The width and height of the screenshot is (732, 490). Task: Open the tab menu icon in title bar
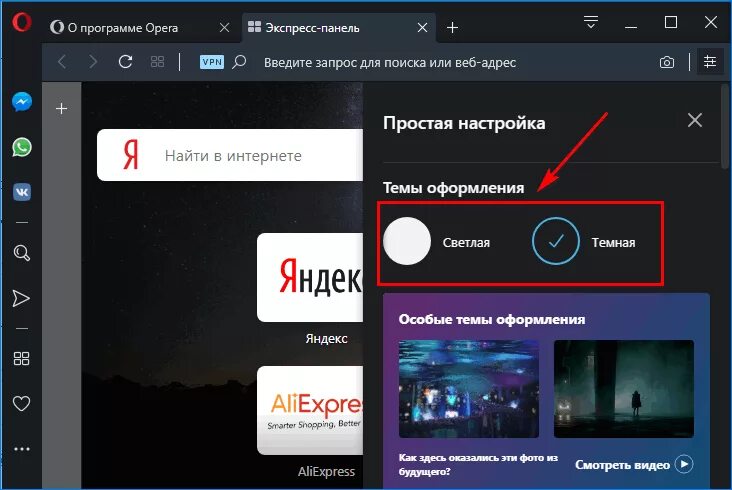click(591, 22)
